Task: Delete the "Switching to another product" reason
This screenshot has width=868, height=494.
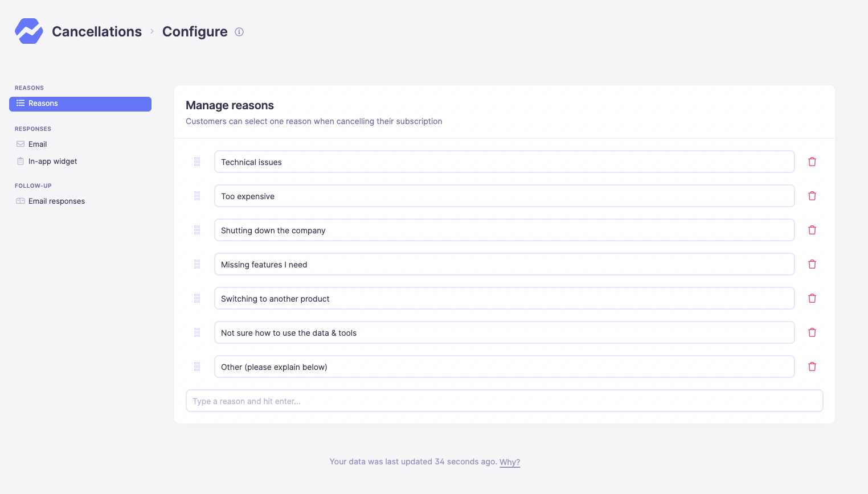Action: click(x=812, y=298)
